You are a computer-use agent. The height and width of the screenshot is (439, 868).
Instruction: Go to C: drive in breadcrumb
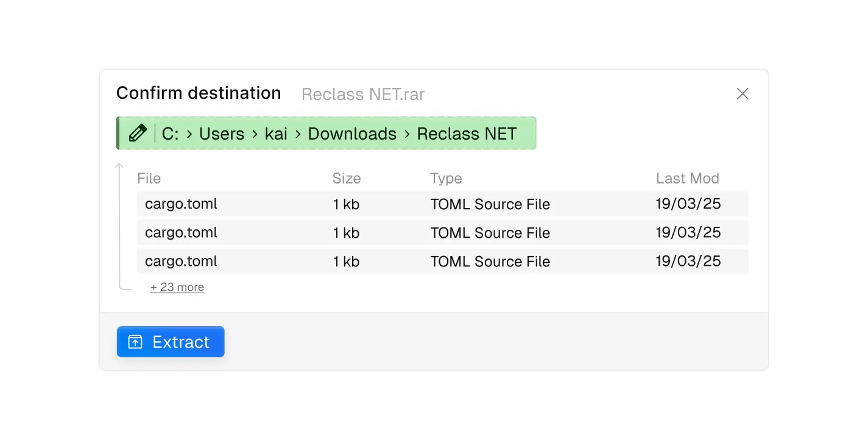coord(171,134)
